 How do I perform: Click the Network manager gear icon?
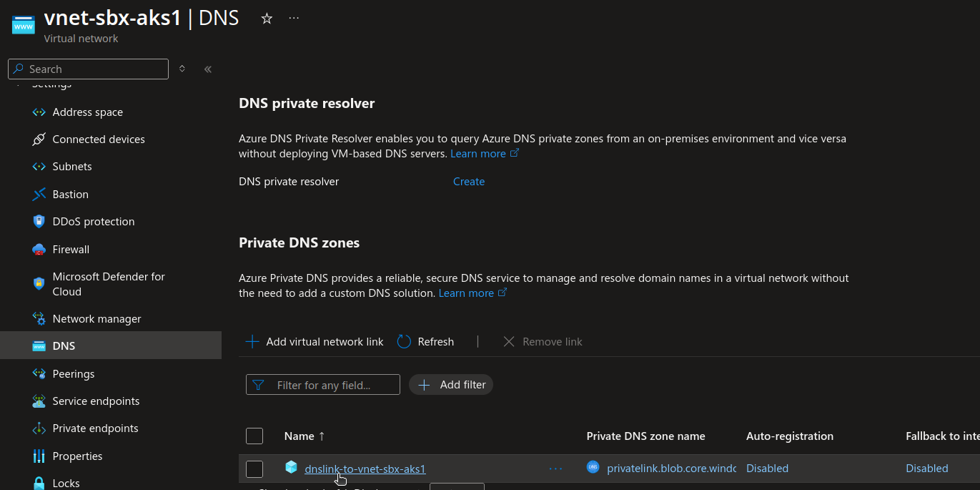click(x=39, y=319)
